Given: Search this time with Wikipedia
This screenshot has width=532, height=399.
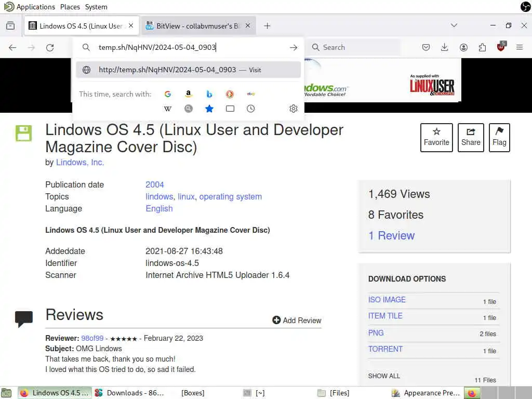Looking at the screenshot, I should coord(168,109).
